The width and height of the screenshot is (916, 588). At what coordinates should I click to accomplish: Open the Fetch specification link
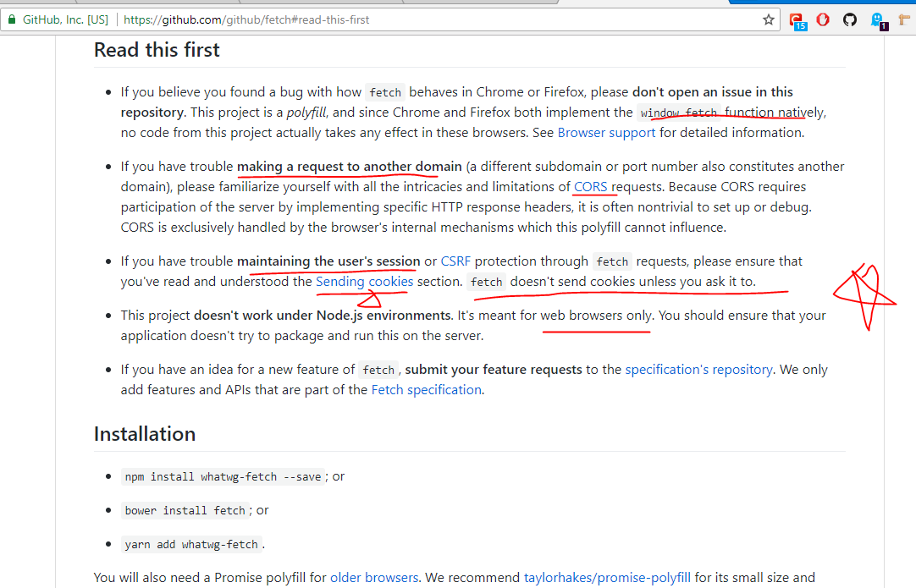pos(427,389)
